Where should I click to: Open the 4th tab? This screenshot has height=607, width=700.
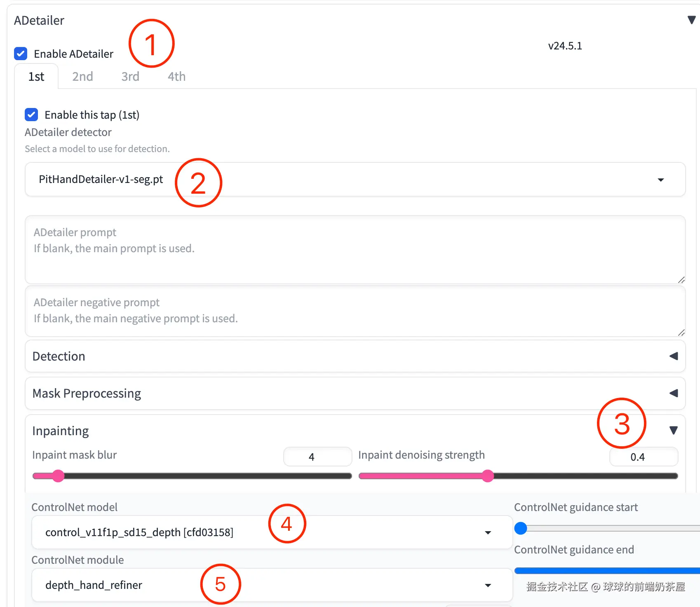(x=176, y=76)
